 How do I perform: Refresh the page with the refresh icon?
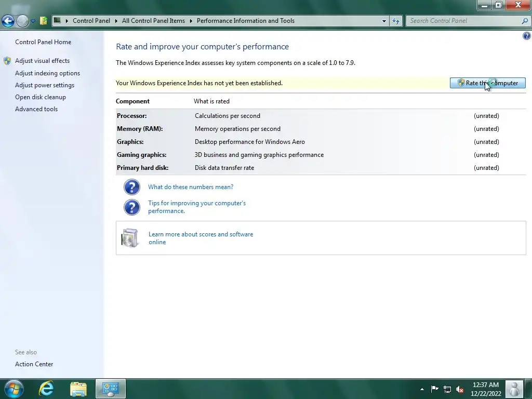click(395, 21)
